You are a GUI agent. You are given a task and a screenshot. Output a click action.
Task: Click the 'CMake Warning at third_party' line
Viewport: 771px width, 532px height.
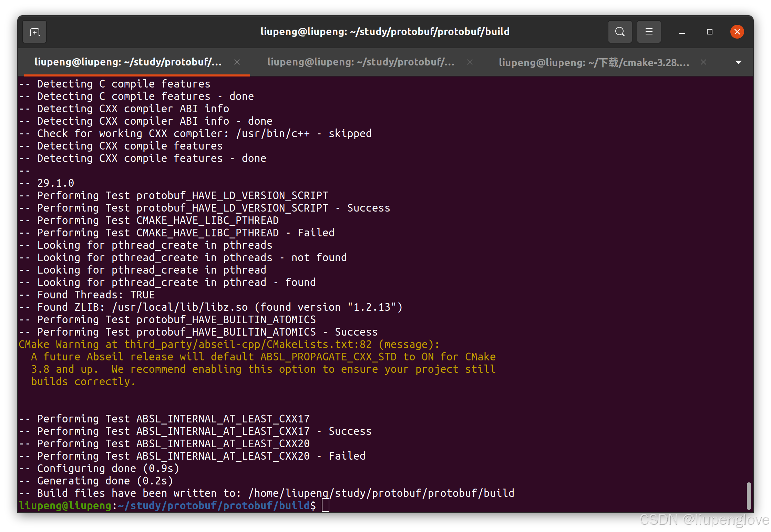(229, 344)
